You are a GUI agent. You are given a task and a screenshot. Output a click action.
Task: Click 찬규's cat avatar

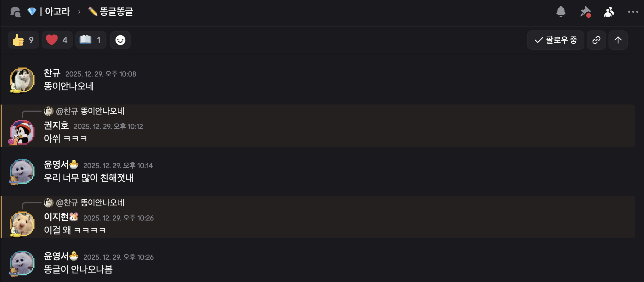coord(22,80)
